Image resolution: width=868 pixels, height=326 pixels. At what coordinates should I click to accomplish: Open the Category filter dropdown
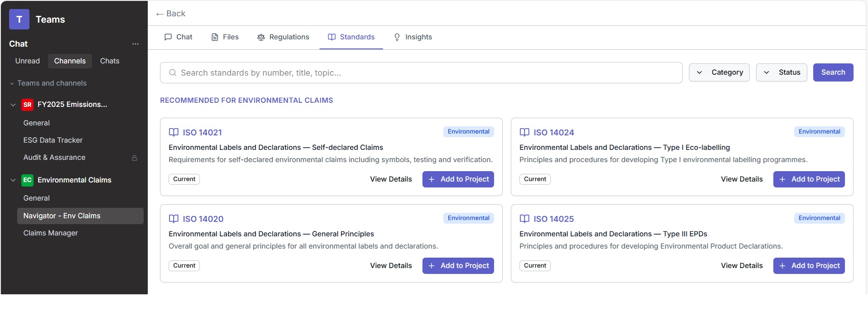coord(719,72)
